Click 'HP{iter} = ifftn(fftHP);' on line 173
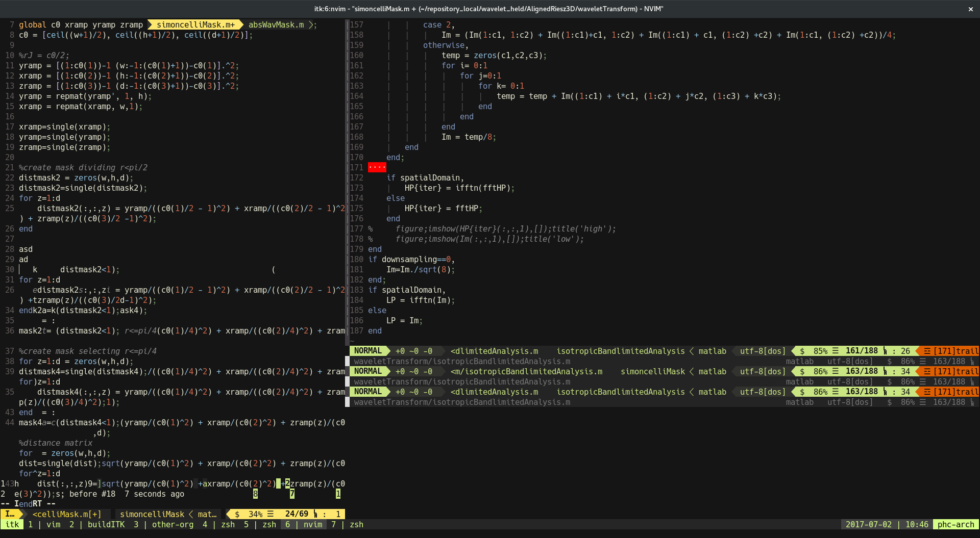 point(459,188)
